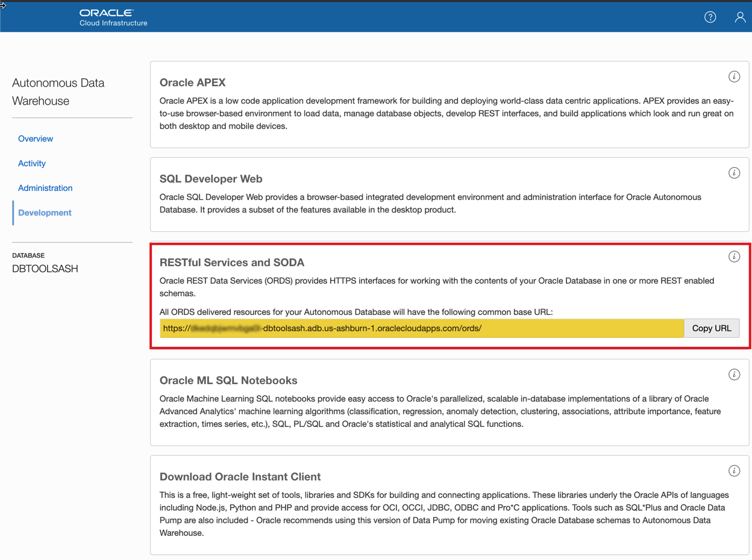Open the RESTful Services and SODA title

click(x=232, y=263)
